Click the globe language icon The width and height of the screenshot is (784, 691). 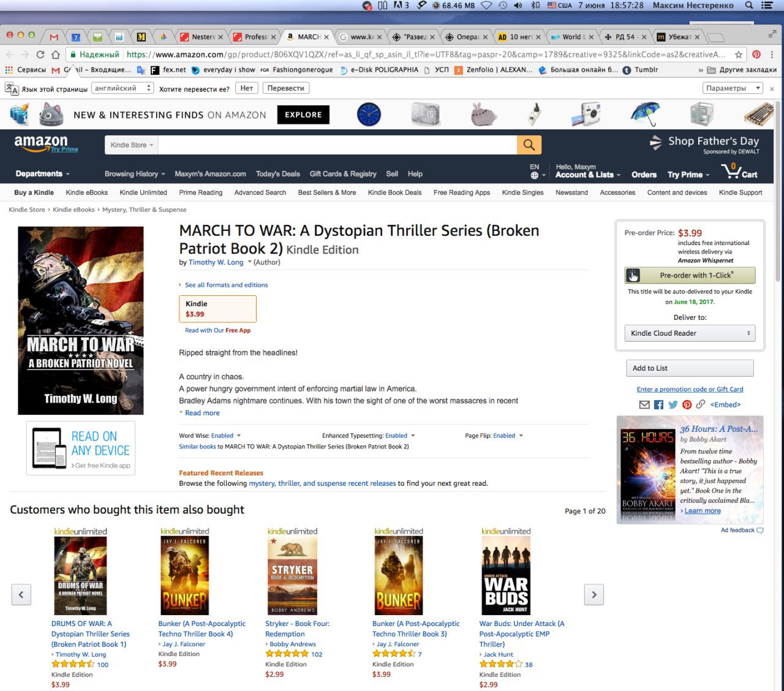pyautogui.click(x=535, y=175)
